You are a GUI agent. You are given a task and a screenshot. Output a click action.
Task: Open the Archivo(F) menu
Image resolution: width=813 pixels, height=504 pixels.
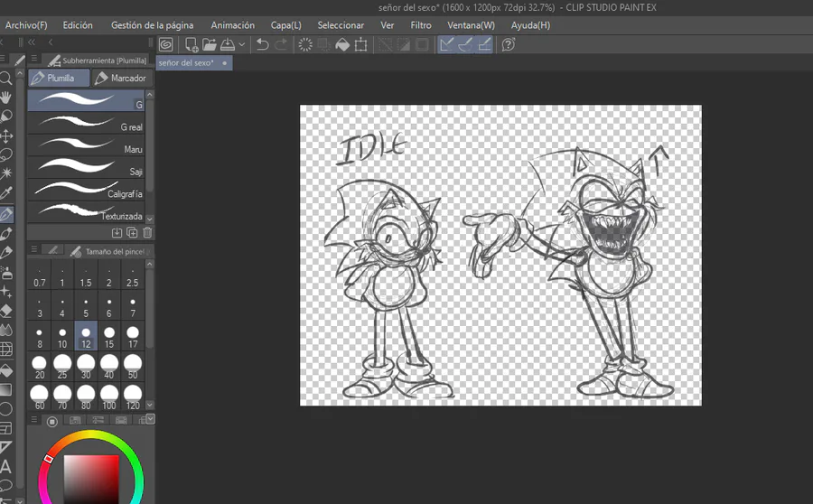[x=26, y=25]
